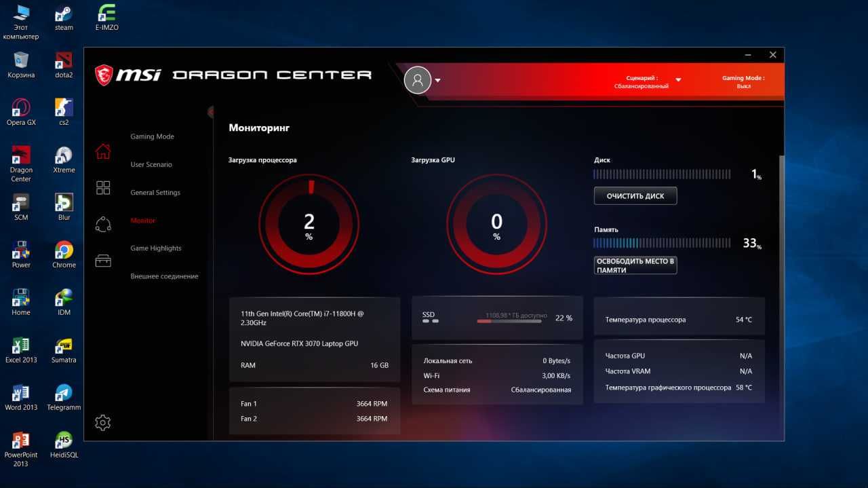Click the Wi-Fi '3,00 KB/s' row
Screen dimensions: 868x488
[x=497, y=375]
